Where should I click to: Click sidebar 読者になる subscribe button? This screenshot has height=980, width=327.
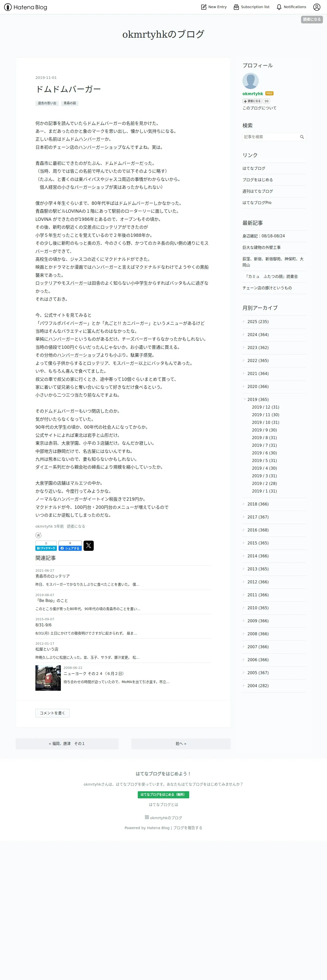252,101
